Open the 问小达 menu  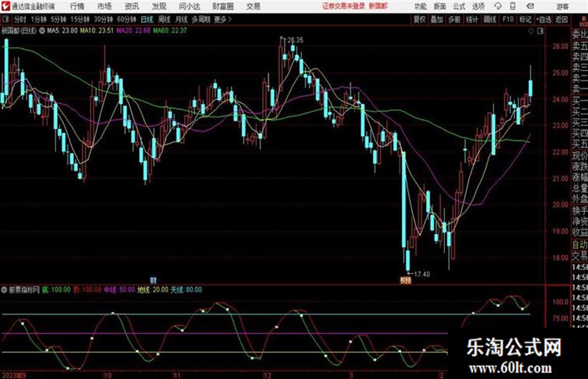pyautogui.click(x=189, y=6)
